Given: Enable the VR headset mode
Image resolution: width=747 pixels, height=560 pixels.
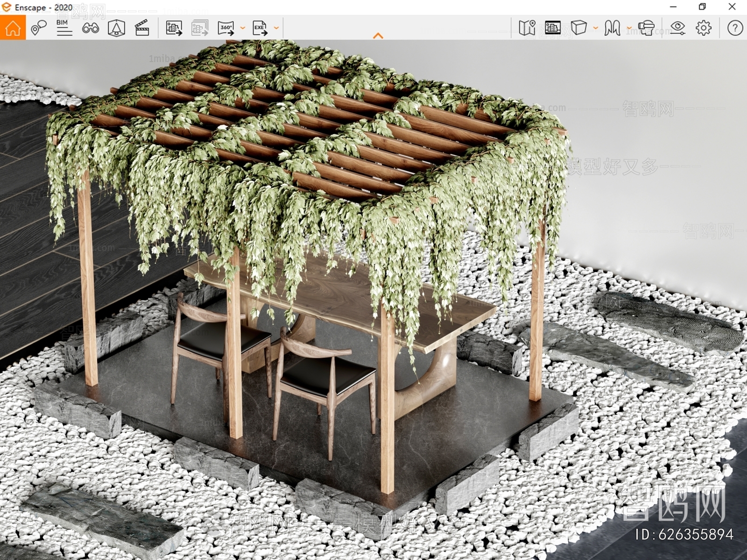Looking at the screenshot, I should coord(646,28).
